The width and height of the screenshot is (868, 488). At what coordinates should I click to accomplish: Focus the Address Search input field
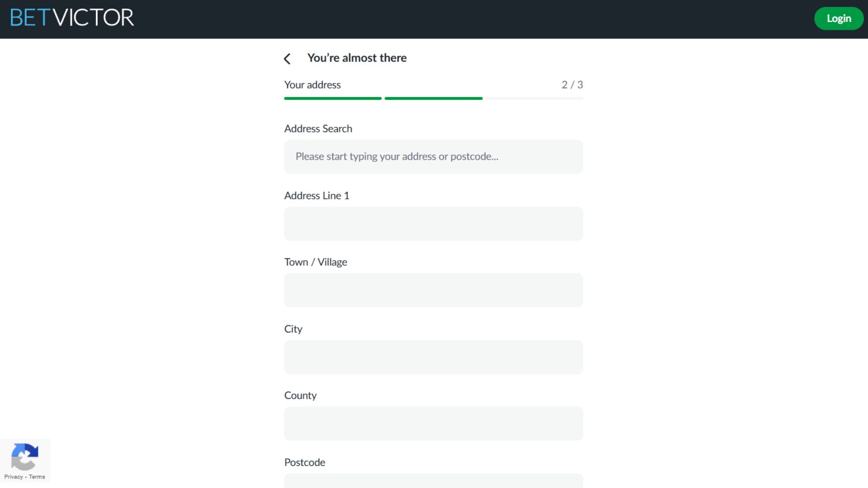(x=433, y=156)
